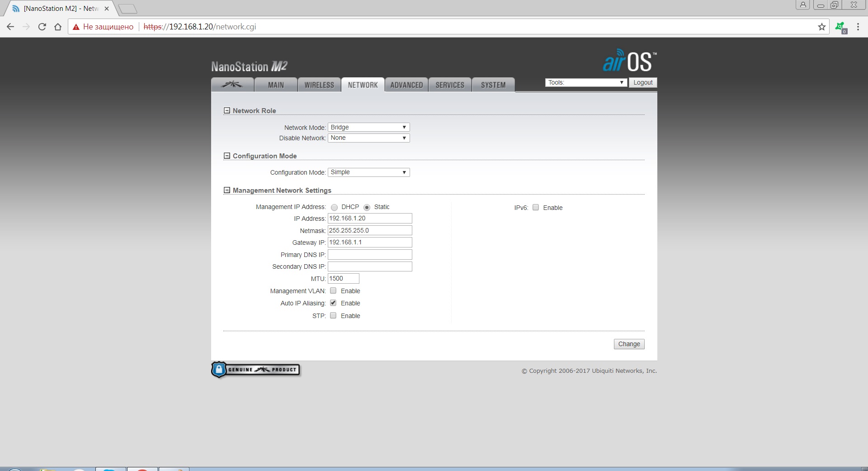The height and width of the screenshot is (471, 868).
Task: Open the Ubiquiti logo tab
Action: click(x=232, y=85)
